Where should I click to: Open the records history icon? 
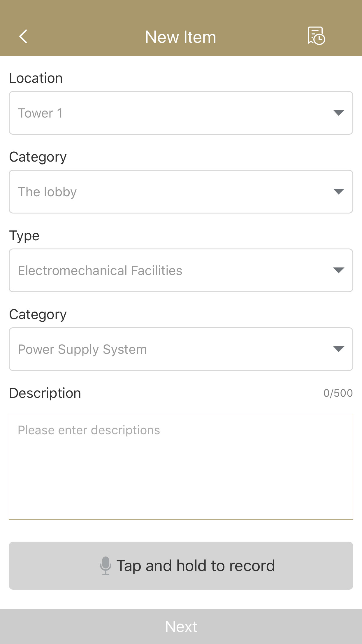(316, 36)
